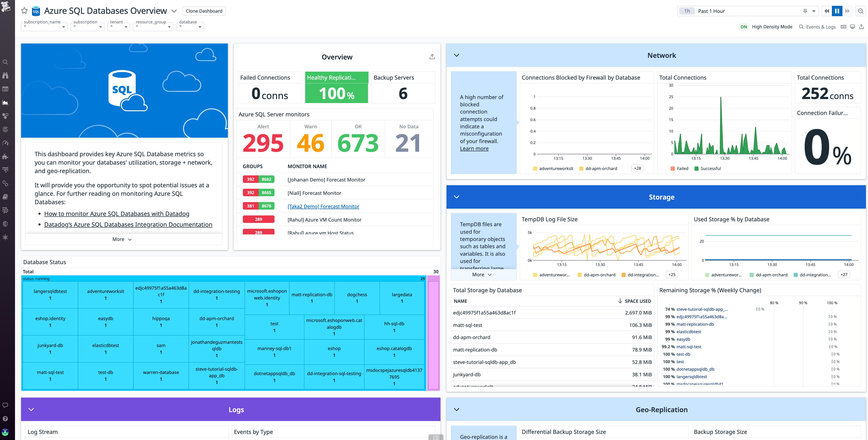The image size is (868, 440).
Task: Open the Watchdog binoculars icon in sidebar
Action: [5, 75]
